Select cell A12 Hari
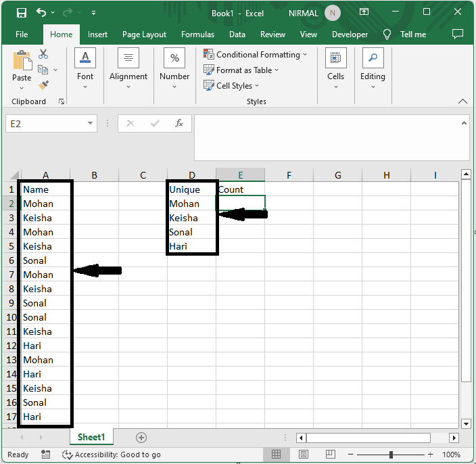The height and width of the screenshot is (464, 476). coord(45,346)
